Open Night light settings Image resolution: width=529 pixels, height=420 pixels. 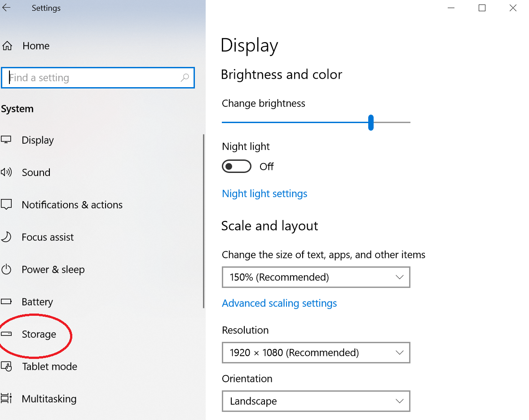264,193
